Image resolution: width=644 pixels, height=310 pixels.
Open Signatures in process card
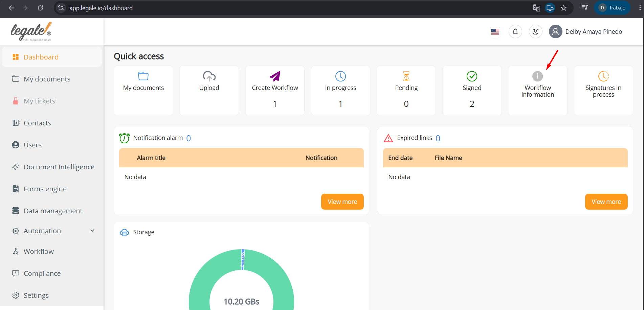coord(603,91)
